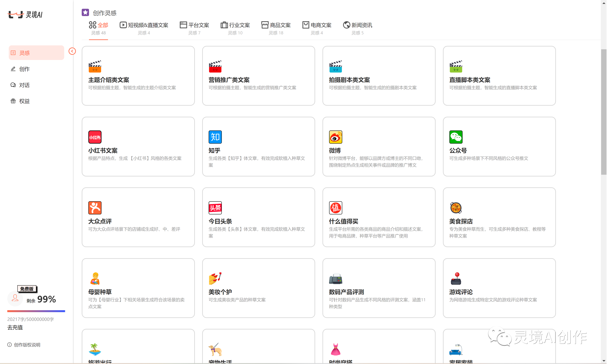Image resolution: width=607 pixels, height=364 pixels.
Task: Open the 主题介绍类文案 card title
Action: pos(109,80)
